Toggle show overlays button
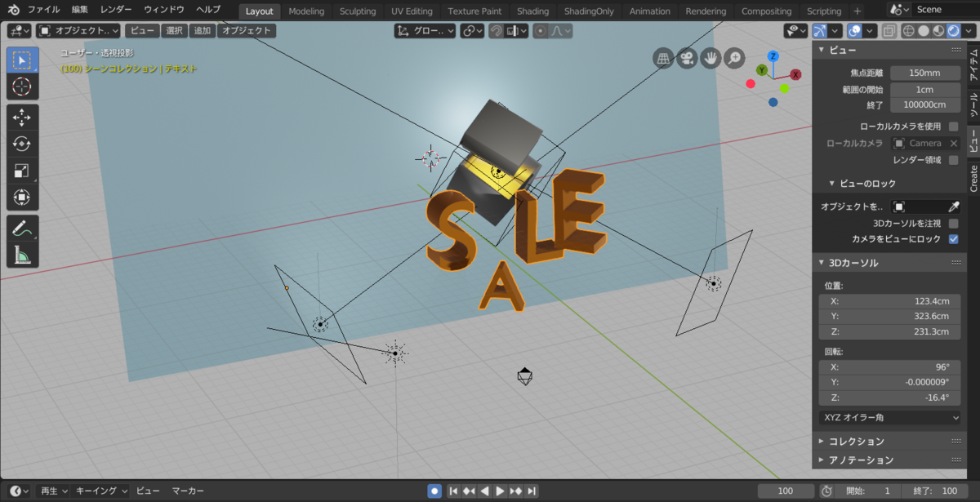The width and height of the screenshot is (980, 502). pyautogui.click(x=854, y=31)
